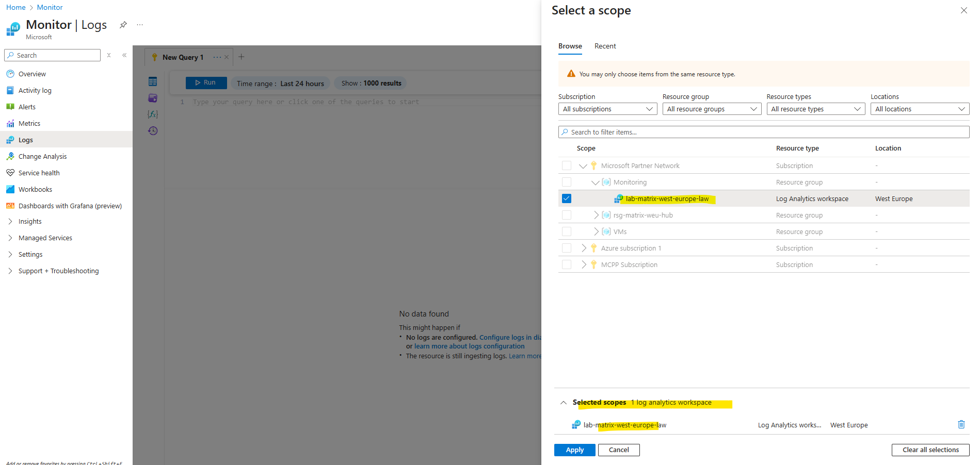Check the Monitoring resource group checkbox
The image size is (980, 465).
click(x=567, y=182)
